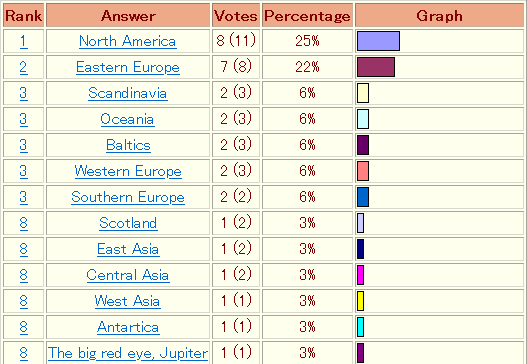
Task: Open the Central Asia link
Action: click(128, 275)
